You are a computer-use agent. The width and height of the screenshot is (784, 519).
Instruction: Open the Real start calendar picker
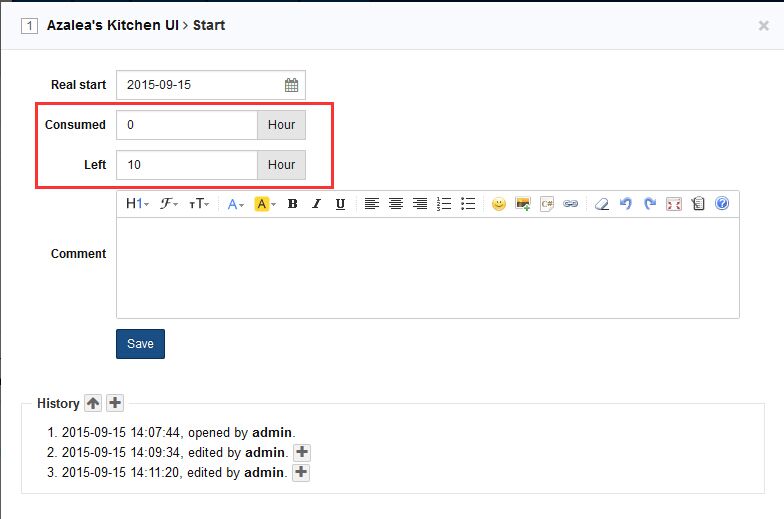point(291,85)
